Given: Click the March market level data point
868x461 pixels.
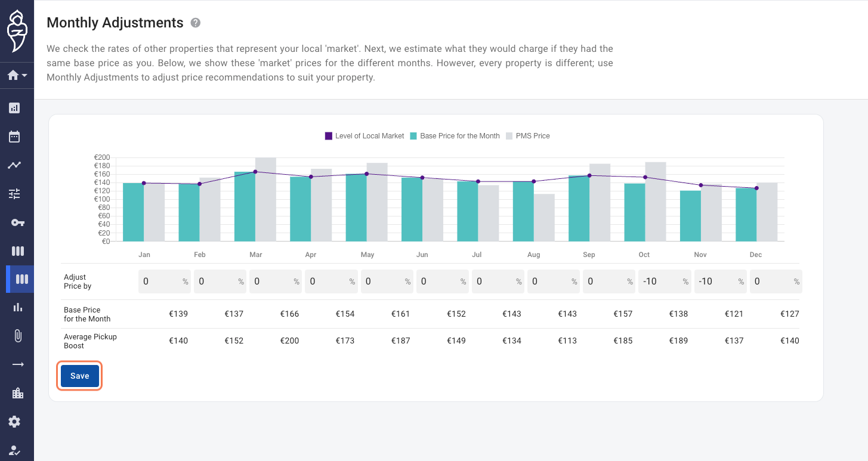Looking at the screenshot, I should (255, 172).
